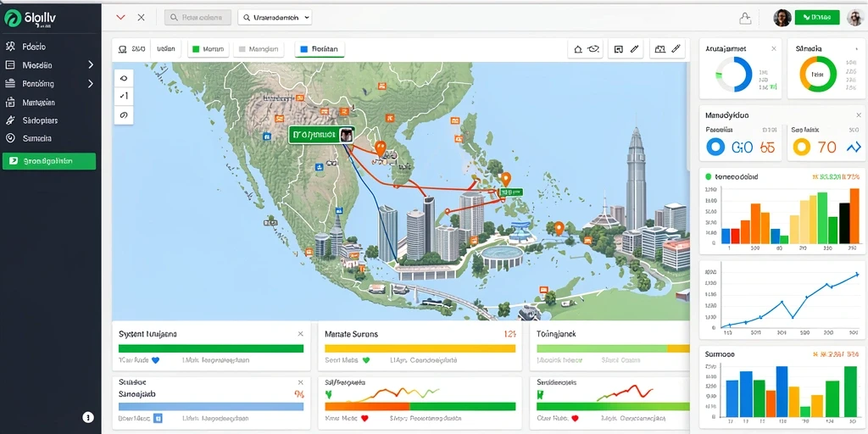Toggle the blue heart in the System card
This screenshot has width=868, height=434.
coord(155,359)
